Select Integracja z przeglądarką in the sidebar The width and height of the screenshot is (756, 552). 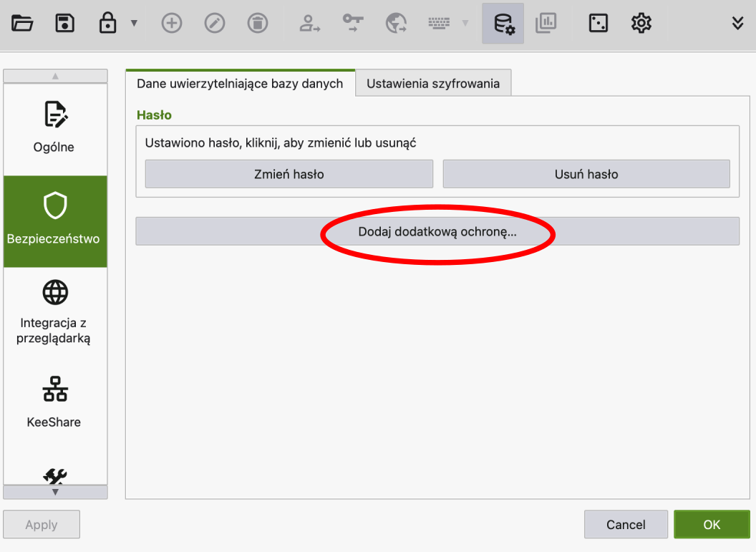pyautogui.click(x=54, y=311)
